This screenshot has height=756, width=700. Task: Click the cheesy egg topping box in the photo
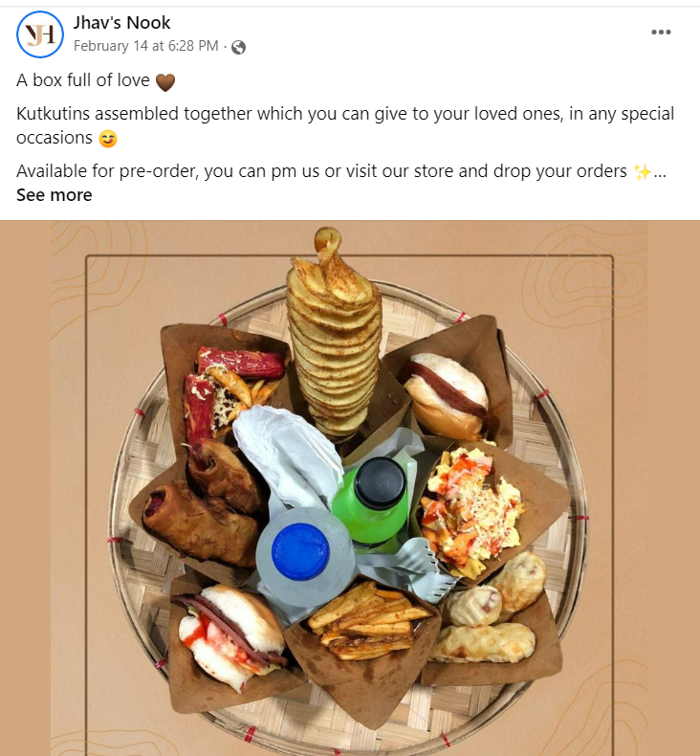pos(471,511)
